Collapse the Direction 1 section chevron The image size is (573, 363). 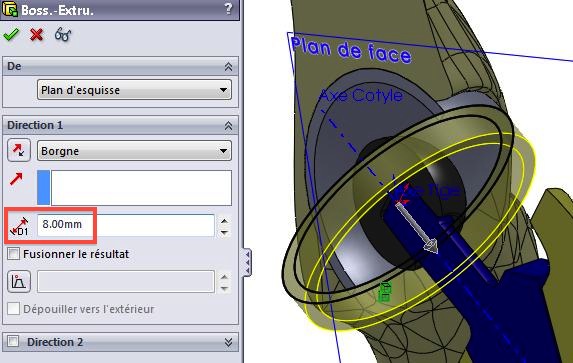(228, 126)
